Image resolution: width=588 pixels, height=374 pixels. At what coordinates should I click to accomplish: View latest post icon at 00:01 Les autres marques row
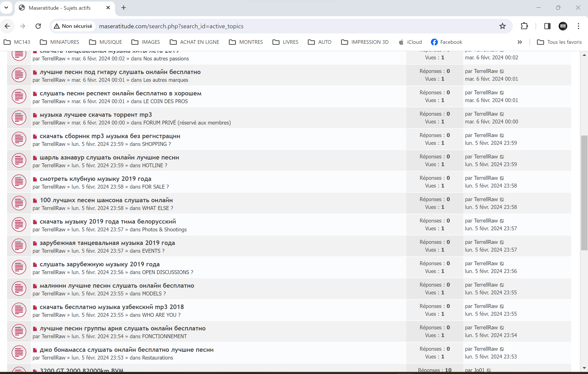pos(502,71)
